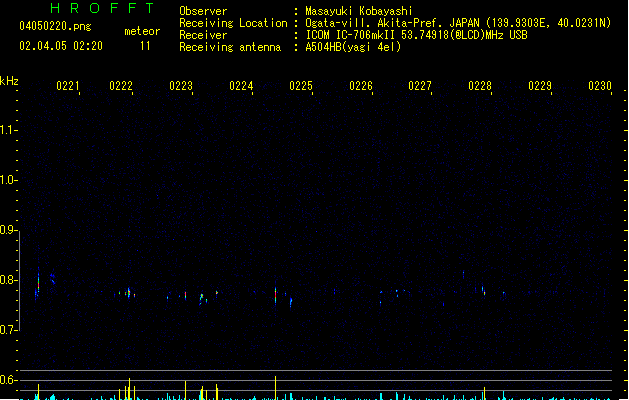This screenshot has height=400, width=629.
Task: Click the bright meteor echo at 0225
Action: click(276, 296)
